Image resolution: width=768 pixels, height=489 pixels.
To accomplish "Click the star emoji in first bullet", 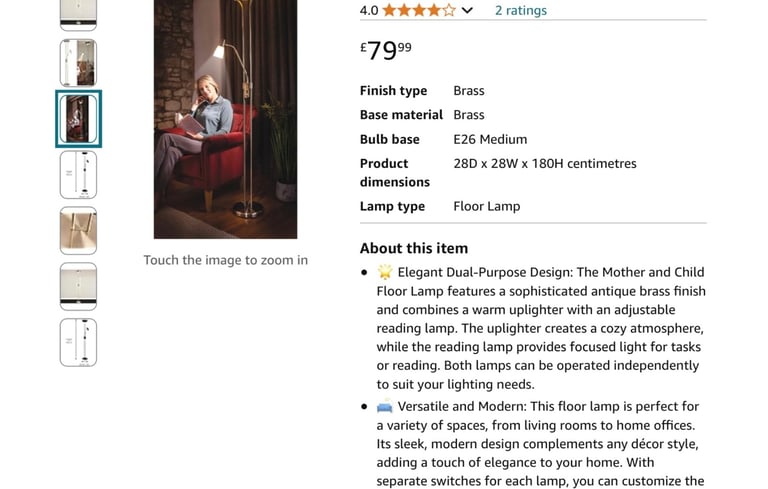I will pyautogui.click(x=385, y=272).
